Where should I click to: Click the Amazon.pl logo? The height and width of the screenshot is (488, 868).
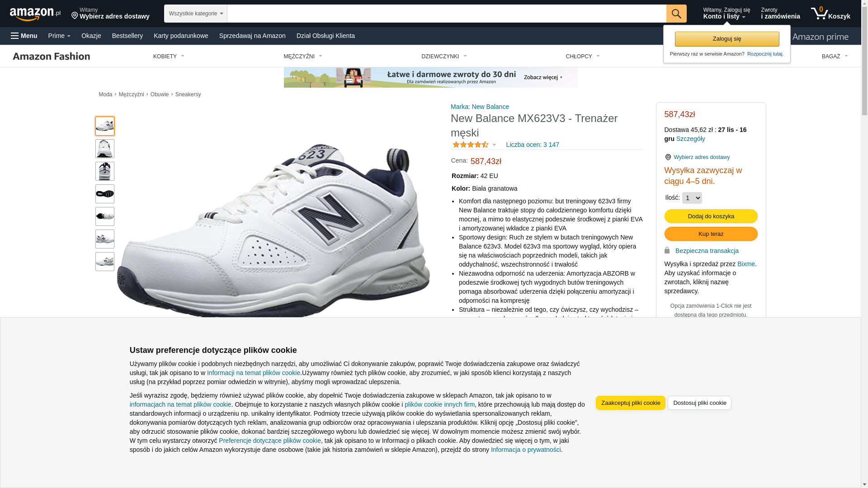[35, 14]
